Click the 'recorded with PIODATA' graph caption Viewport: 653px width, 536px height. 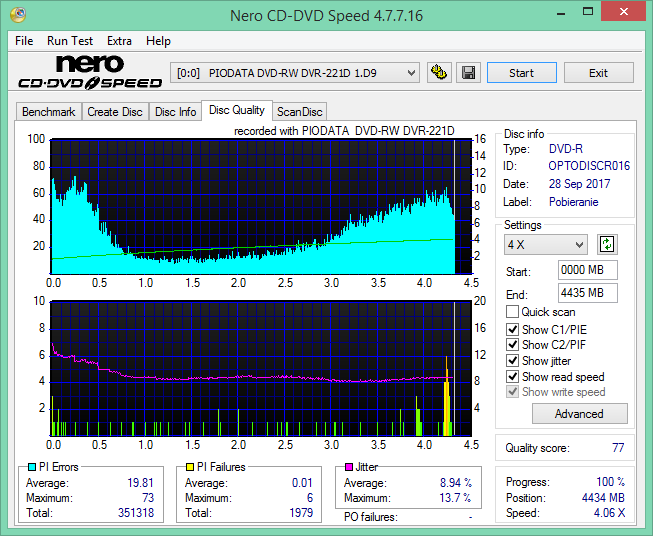[x=344, y=131]
